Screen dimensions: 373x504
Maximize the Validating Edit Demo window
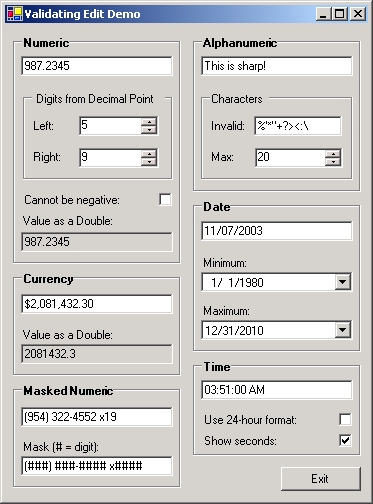point(340,14)
